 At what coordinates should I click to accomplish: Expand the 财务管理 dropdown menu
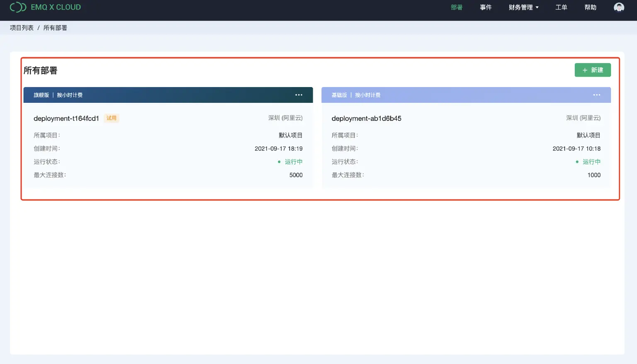(523, 7)
